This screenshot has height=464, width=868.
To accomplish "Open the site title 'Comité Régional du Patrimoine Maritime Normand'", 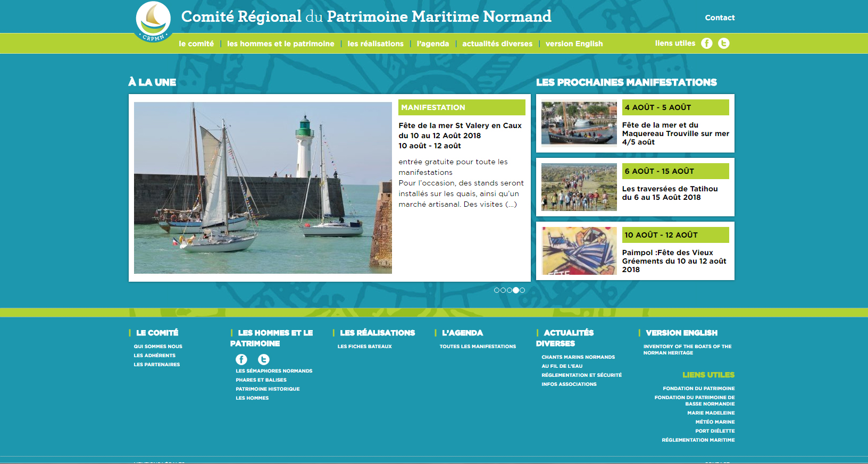I will [x=366, y=16].
